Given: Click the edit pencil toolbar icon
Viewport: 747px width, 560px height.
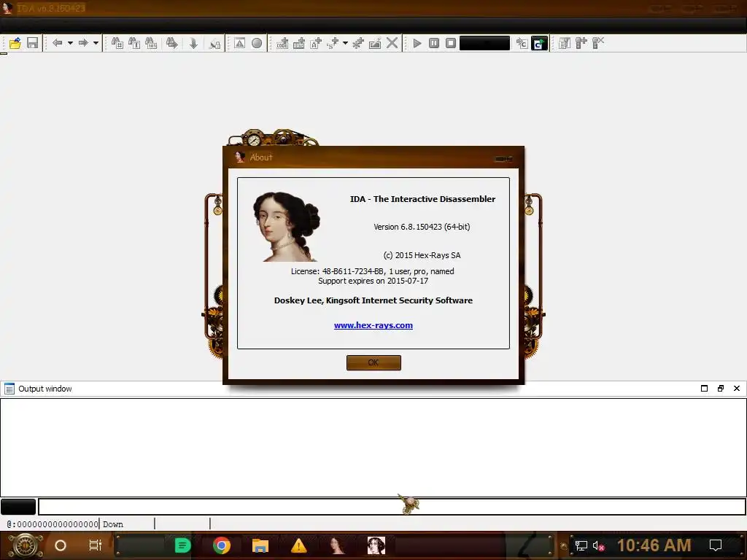Looking at the screenshot, I should [x=375, y=43].
